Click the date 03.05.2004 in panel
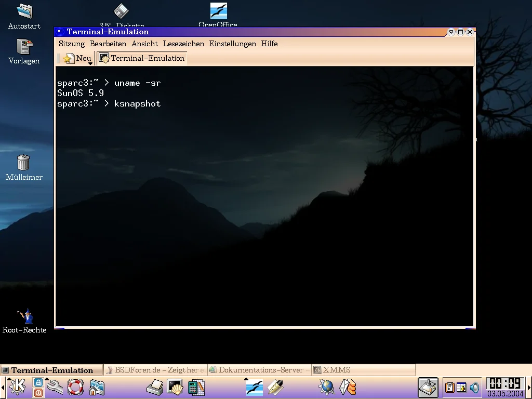The width and height of the screenshot is (532, 399). point(506,394)
